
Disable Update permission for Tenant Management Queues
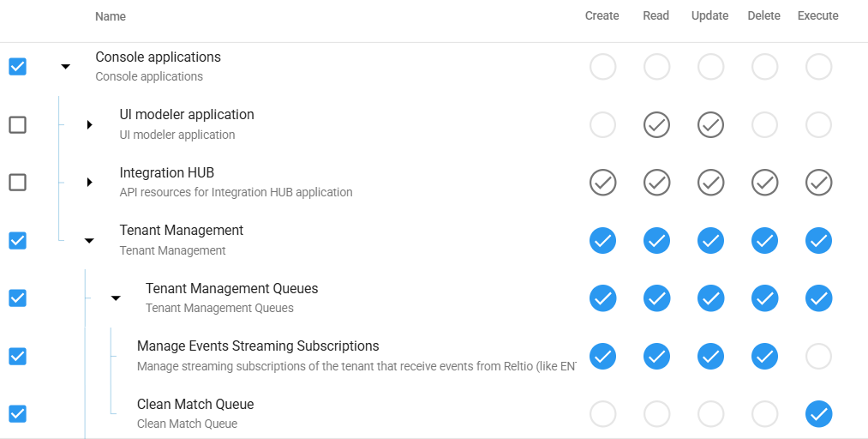click(x=710, y=298)
